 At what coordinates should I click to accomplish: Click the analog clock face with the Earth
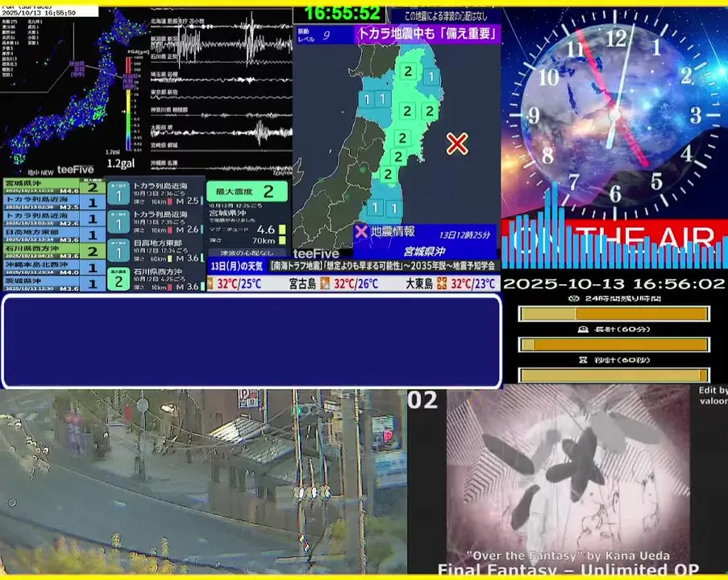[x=616, y=115]
